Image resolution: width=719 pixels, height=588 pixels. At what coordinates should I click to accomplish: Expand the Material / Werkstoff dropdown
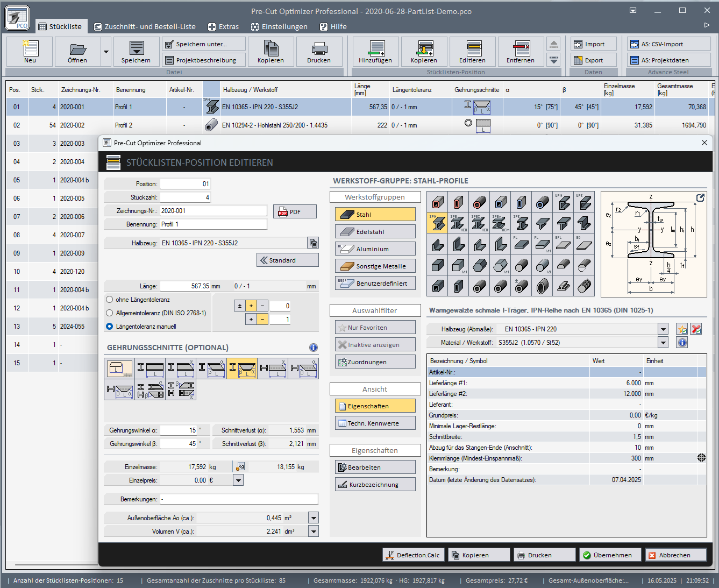663,343
